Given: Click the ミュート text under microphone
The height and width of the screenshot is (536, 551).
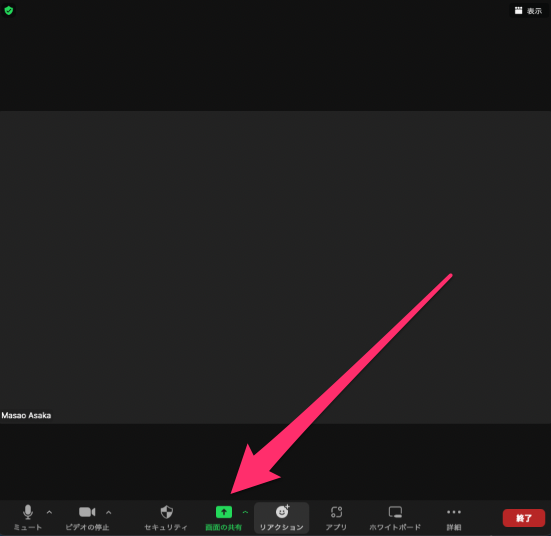Looking at the screenshot, I should [28, 527].
